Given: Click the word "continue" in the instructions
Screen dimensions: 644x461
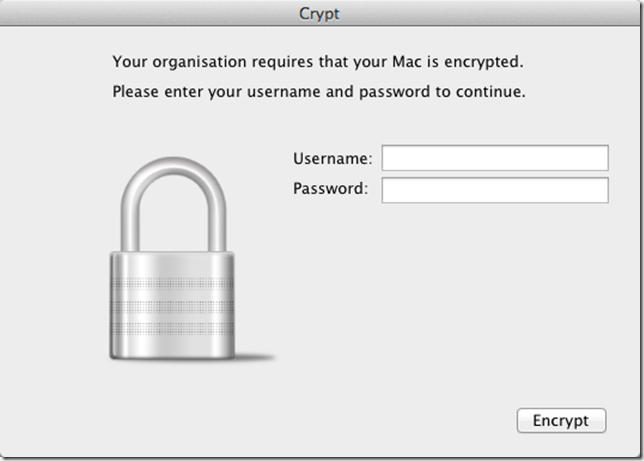Looking at the screenshot, I should [491, 92].
